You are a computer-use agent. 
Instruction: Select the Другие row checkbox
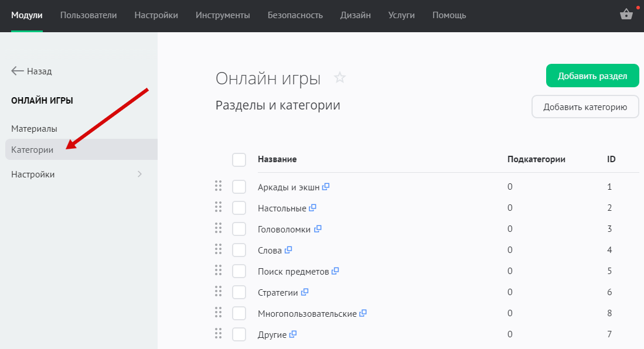[239, 334]
